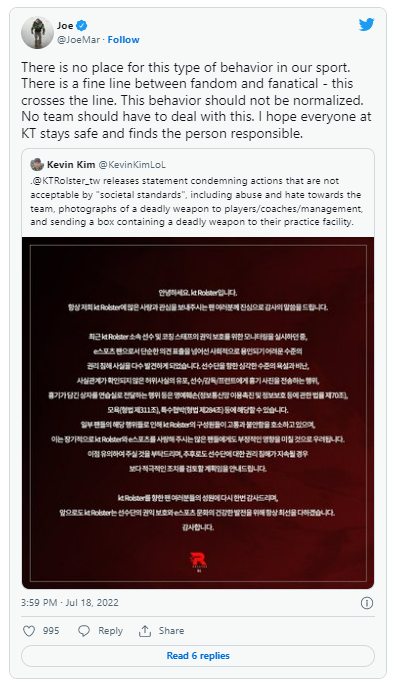Click the like count 995
396x682 pixels.
tap(51, 631)
